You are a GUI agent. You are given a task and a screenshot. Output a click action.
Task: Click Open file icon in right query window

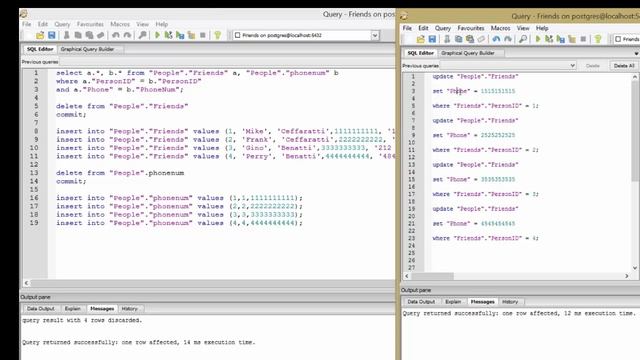click(420, 39)
